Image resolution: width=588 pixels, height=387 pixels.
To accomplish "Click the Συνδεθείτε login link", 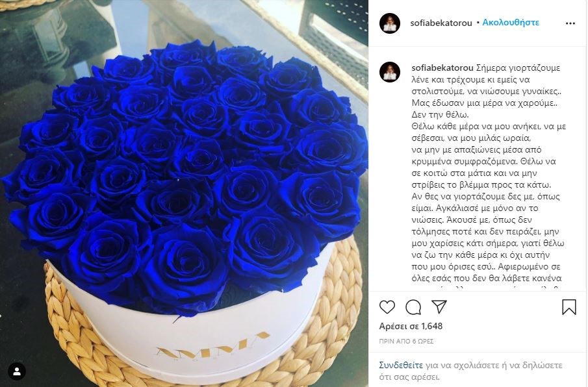I will pos(401,365).
